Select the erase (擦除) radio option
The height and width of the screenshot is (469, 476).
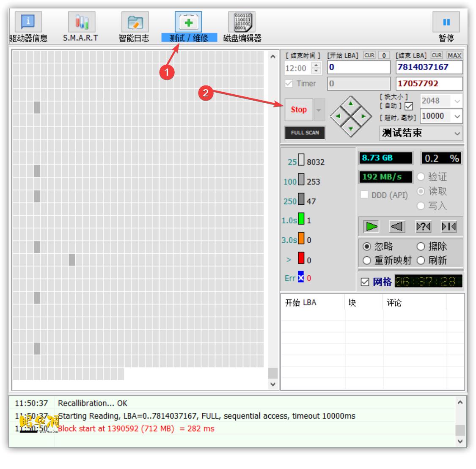[421, 247]
